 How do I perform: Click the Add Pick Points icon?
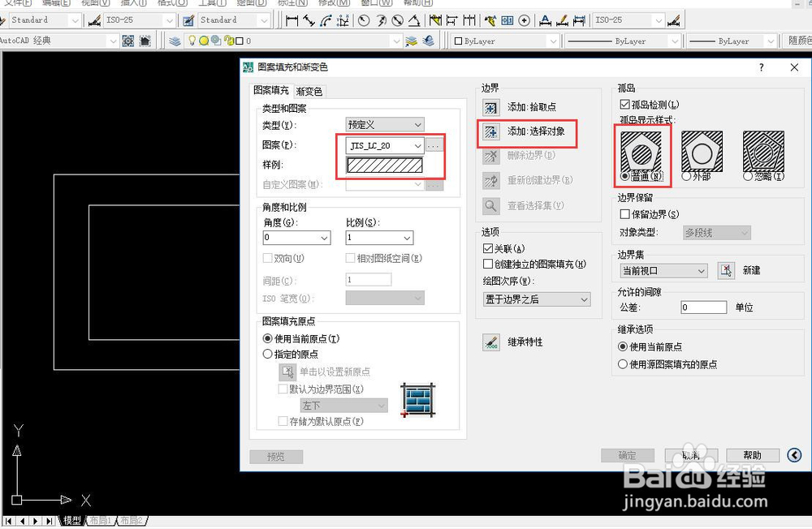(490, 107)
